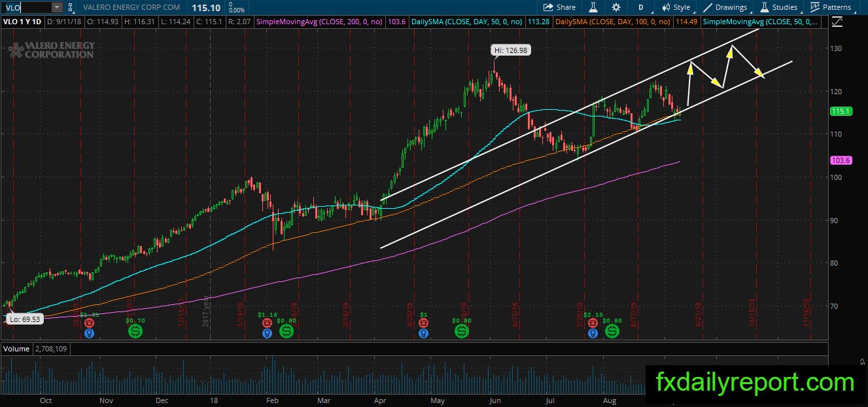Click the Oct label on the time axis

coord(46,400)
